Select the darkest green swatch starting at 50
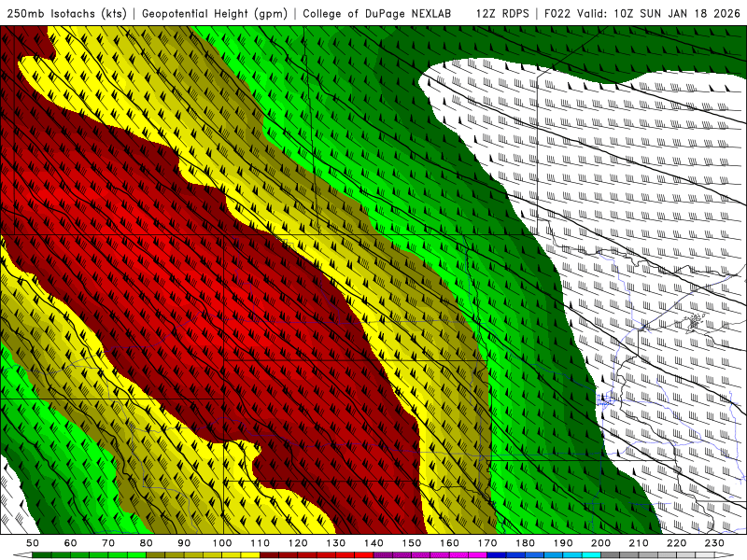Screen dimensions: 747x560 click(x=41, y=555)
